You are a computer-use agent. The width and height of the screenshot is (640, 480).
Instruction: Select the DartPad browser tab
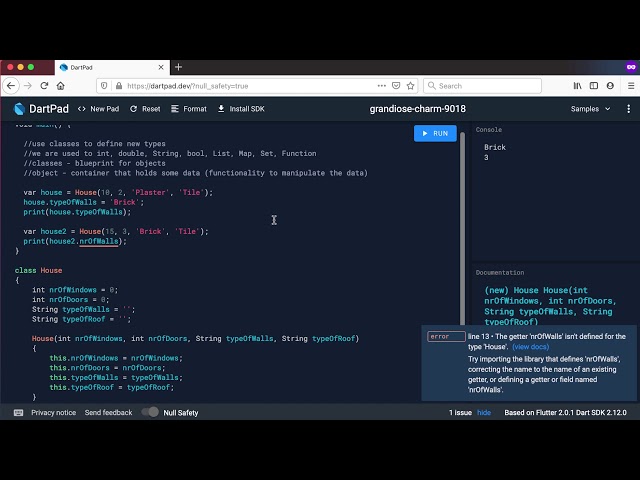coord(112,67)
